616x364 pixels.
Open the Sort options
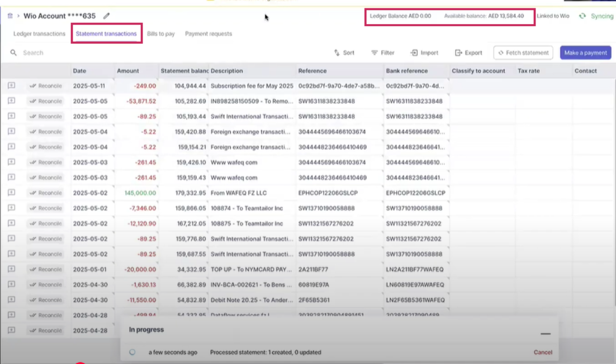pos(344,52)
